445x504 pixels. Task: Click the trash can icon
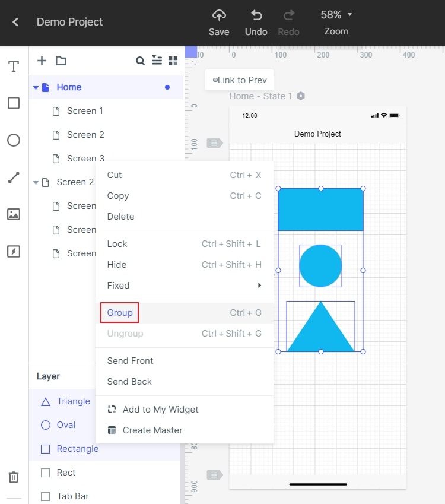(x=14, y=477)
